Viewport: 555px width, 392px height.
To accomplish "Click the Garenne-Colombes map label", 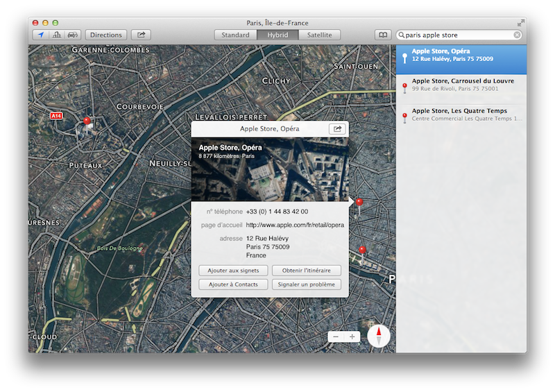I will pos(110,50).
